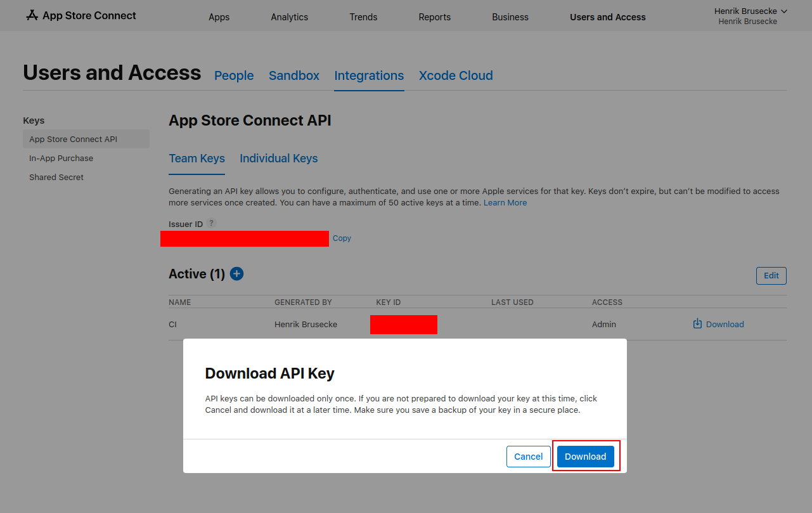Open the Xcode Cloud tab

point(456,75)
